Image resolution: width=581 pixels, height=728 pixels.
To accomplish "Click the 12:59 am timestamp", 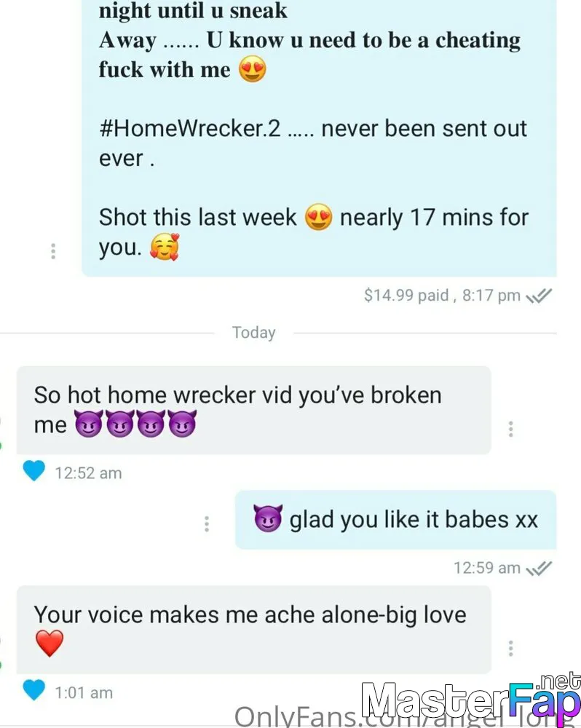I will pyautogui.click(x=487, y=568).
